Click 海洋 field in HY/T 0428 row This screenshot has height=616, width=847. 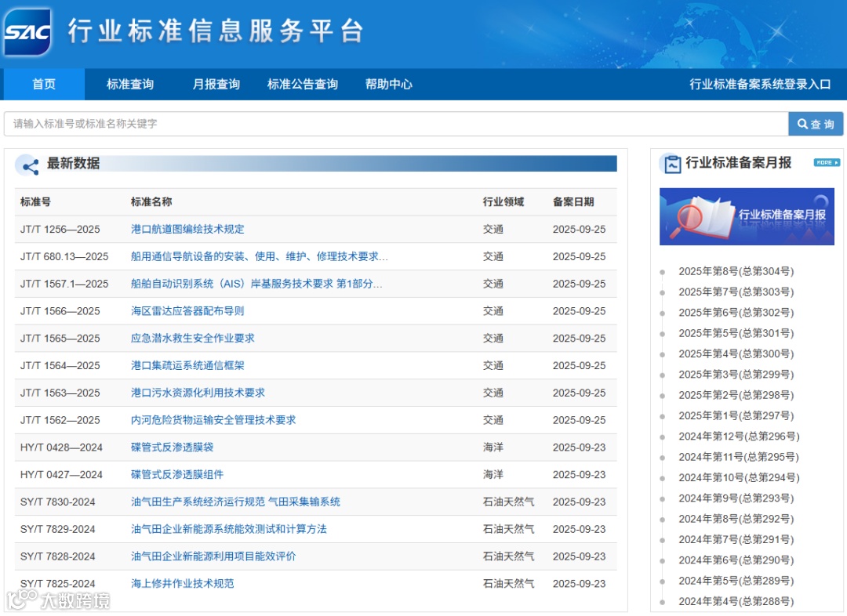[x=493, y=447]
